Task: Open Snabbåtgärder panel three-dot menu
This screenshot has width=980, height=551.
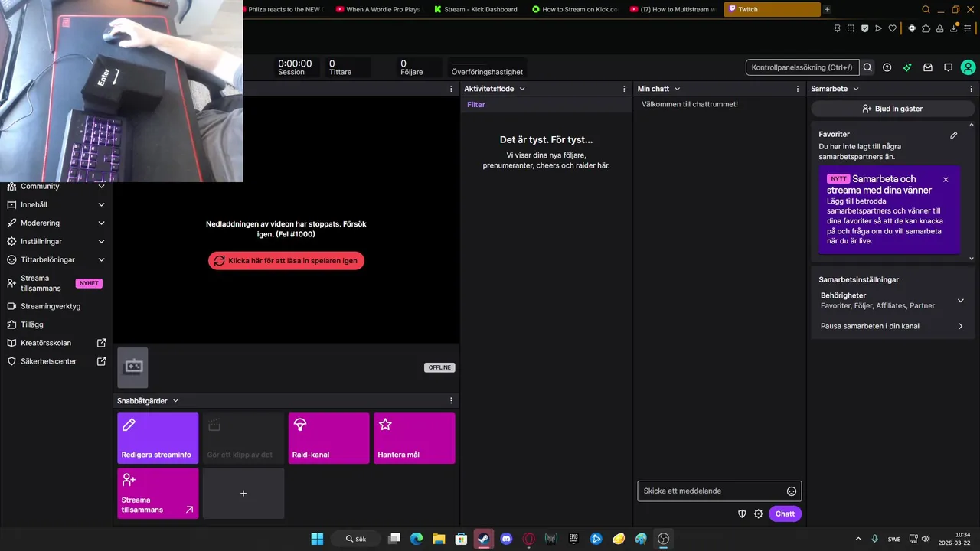Action: coord(451,400)
